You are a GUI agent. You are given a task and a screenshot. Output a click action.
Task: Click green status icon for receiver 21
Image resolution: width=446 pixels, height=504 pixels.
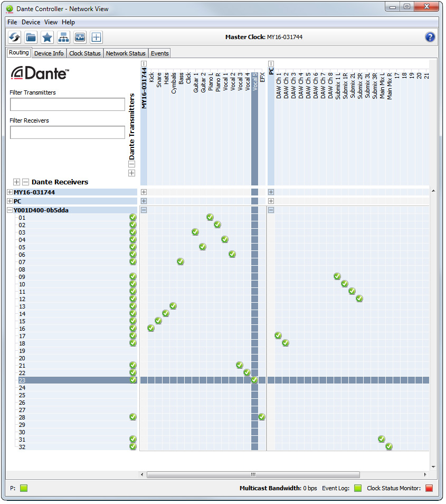pos(133,366)
